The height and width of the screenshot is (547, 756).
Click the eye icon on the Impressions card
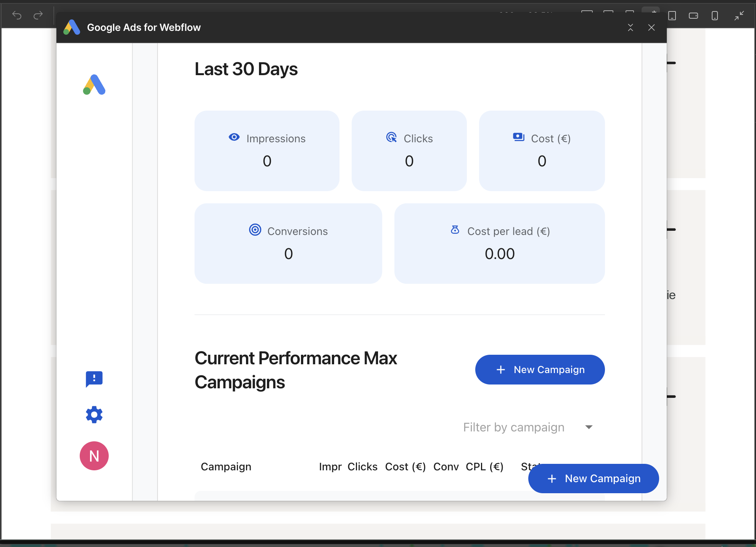click(234, 137)
